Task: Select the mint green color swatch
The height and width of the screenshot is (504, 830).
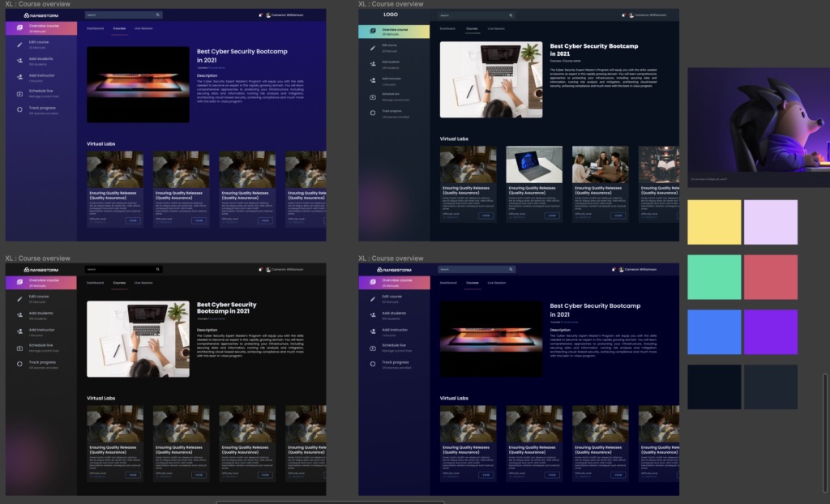Action: point(714,277)
